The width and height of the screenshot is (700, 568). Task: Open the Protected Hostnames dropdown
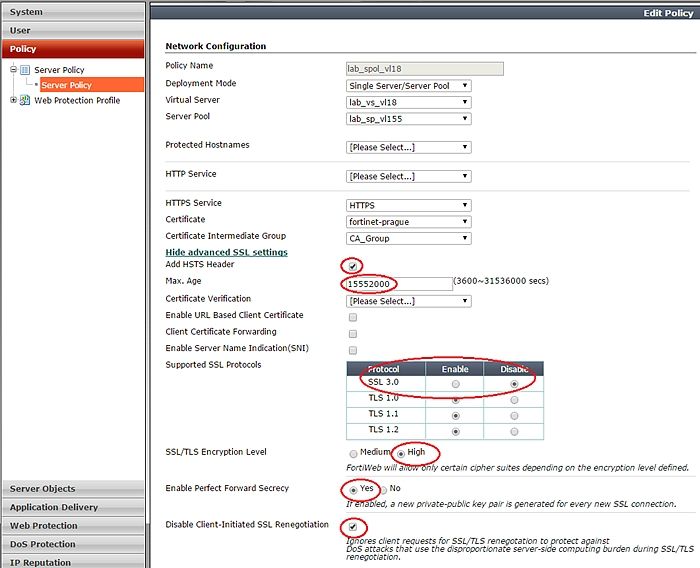coord(408,147)
